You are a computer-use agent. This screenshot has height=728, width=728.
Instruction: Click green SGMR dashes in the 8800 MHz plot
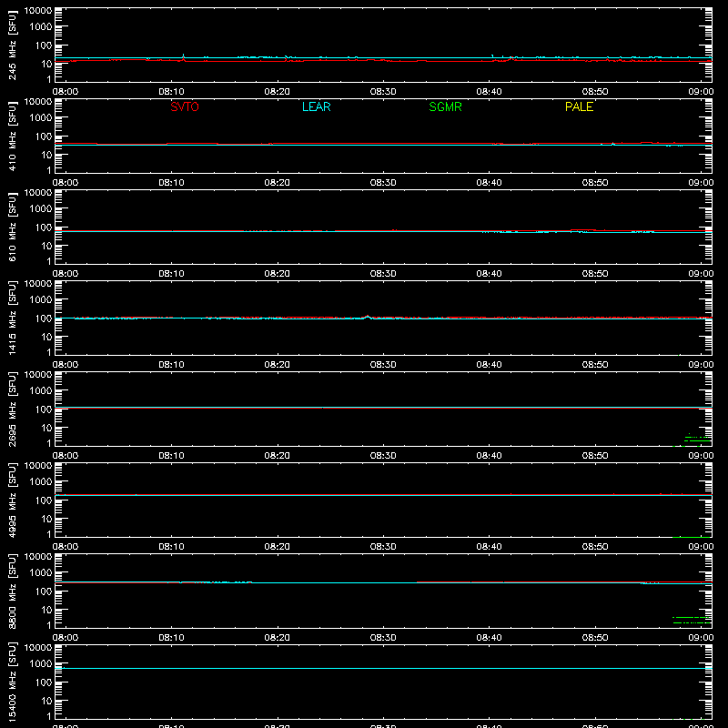click(x=692, y=620)
